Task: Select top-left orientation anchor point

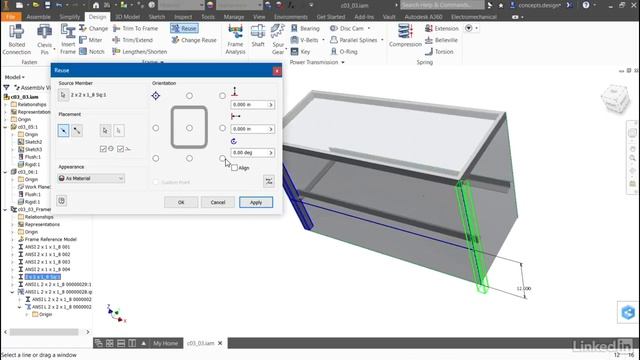Action: pyautogui.click(x=156, y=96)
